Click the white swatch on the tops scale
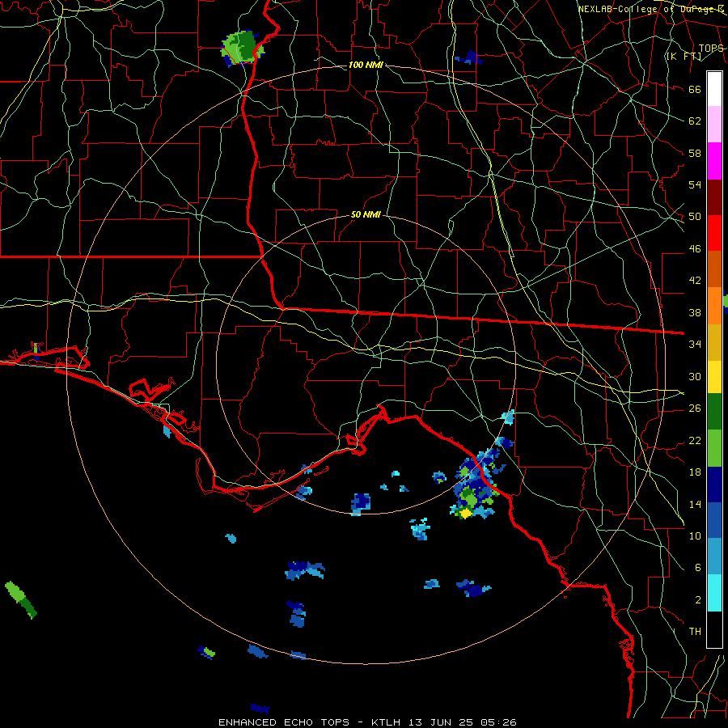 click(x=714, y=89)
